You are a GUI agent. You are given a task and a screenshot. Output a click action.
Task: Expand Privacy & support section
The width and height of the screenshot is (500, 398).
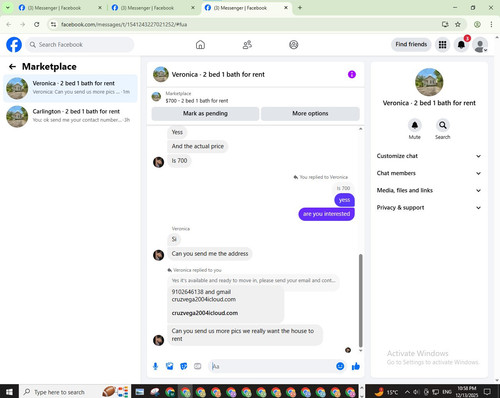click(429, 208)
